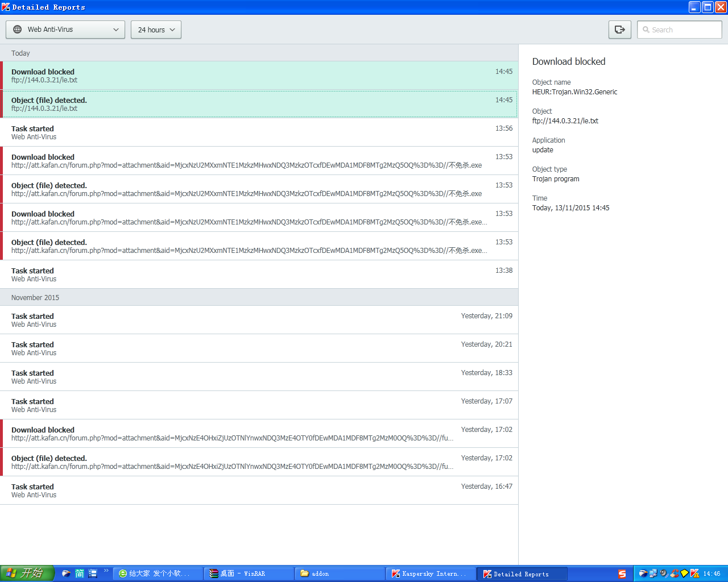
Task: Switch to the 给大家 发个小软 browser taskbar window
Action: pyautogui.click(x=158, y=574)
